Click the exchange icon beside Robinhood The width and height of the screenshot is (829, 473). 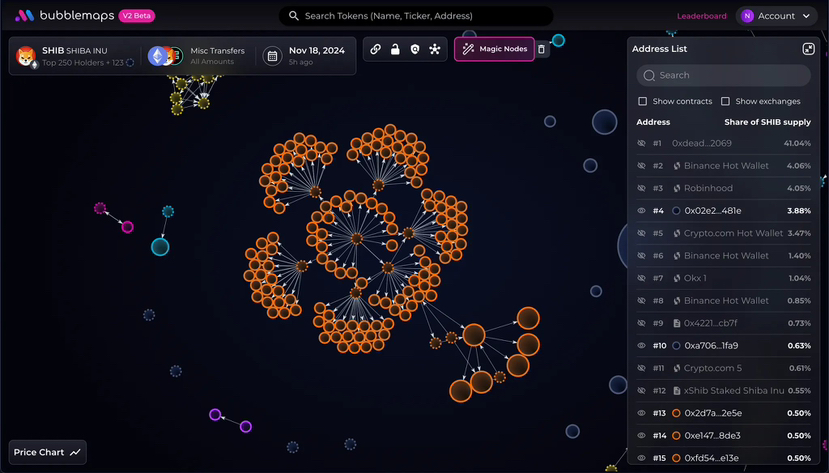[x=676, y=188]
